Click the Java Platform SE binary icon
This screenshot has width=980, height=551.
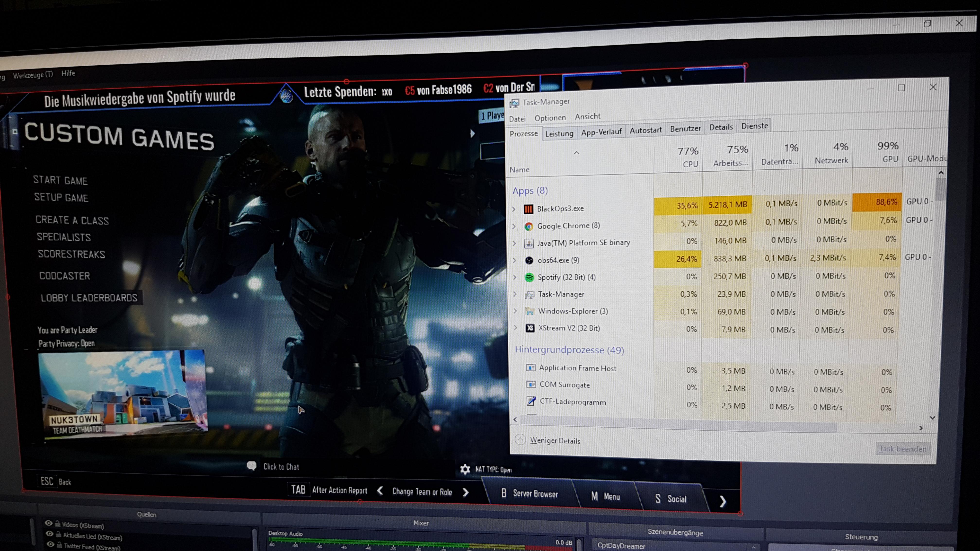point(529,243)
